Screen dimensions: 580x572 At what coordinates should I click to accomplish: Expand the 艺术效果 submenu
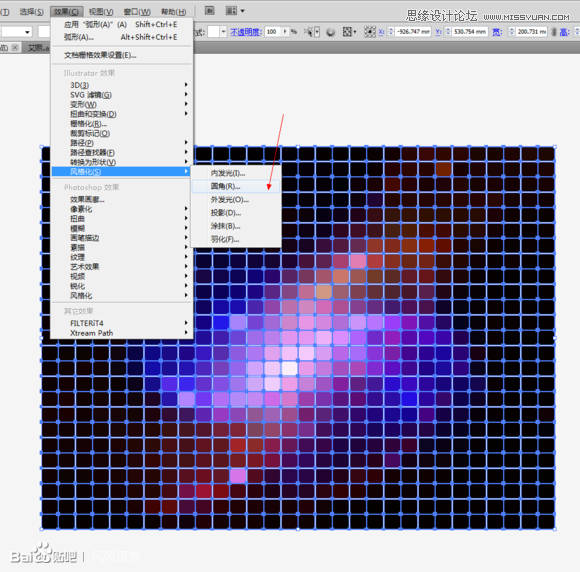coord(122,267)
